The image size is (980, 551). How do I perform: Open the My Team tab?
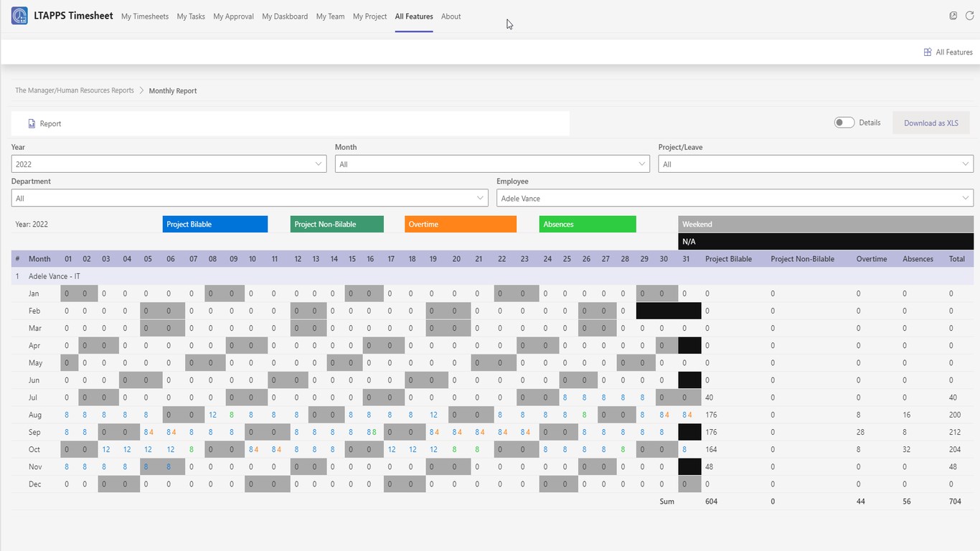click(330, 17)
